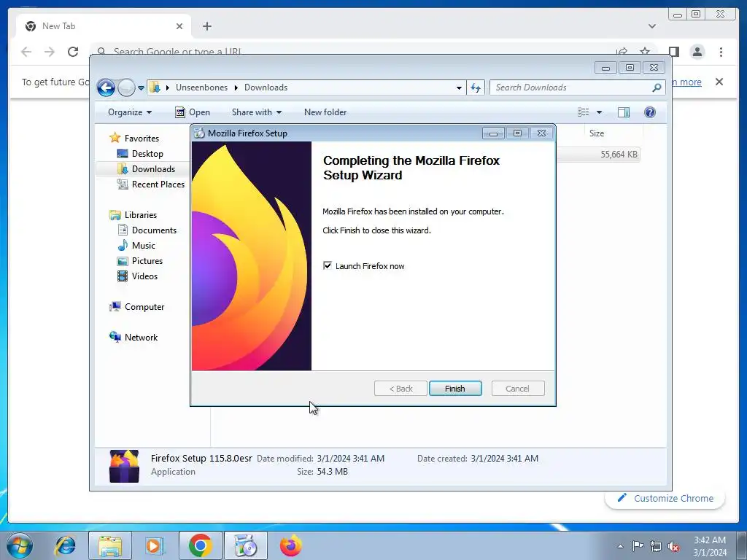This screenshot has width=747, height=560.
Task: Open a new tab in Chrome
Action: pyautogui.click(x=206, y=26)
